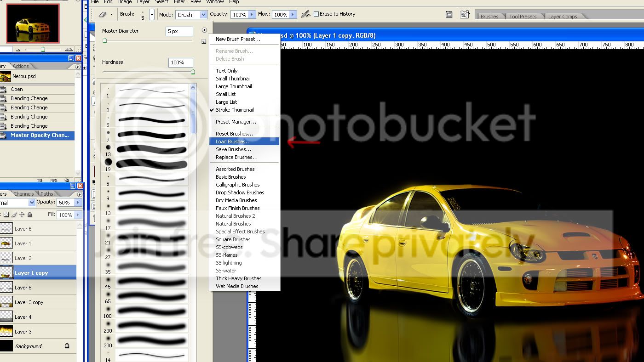Select Stroke Thumbnail view option

(244, 110)
